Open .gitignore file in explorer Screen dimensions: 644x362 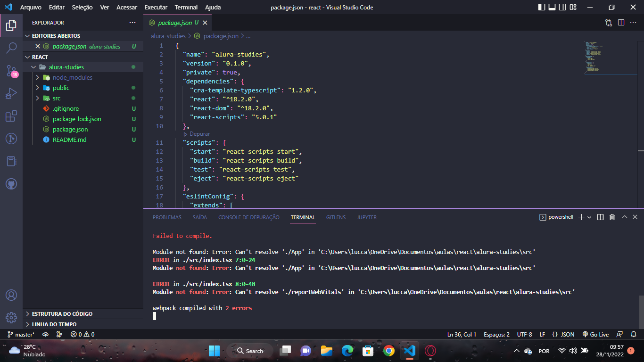[83, 108]
